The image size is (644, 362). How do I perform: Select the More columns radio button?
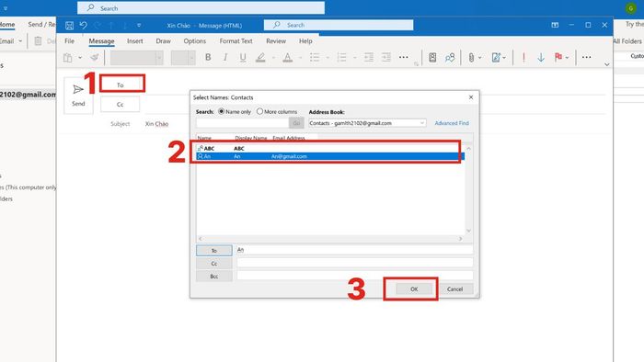pos(259,111)
